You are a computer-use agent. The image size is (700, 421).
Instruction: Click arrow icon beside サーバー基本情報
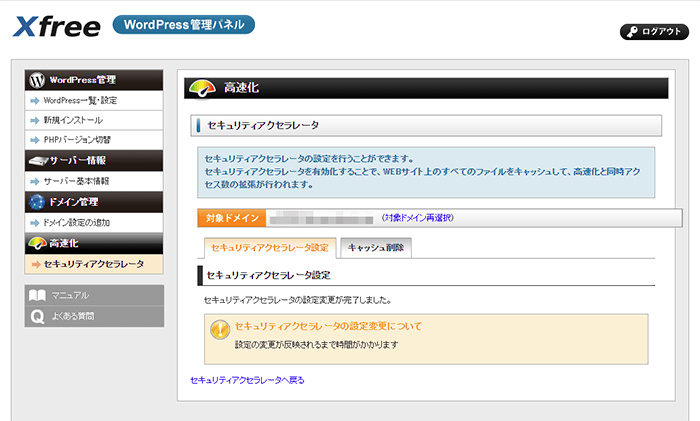tap(35, 182)
